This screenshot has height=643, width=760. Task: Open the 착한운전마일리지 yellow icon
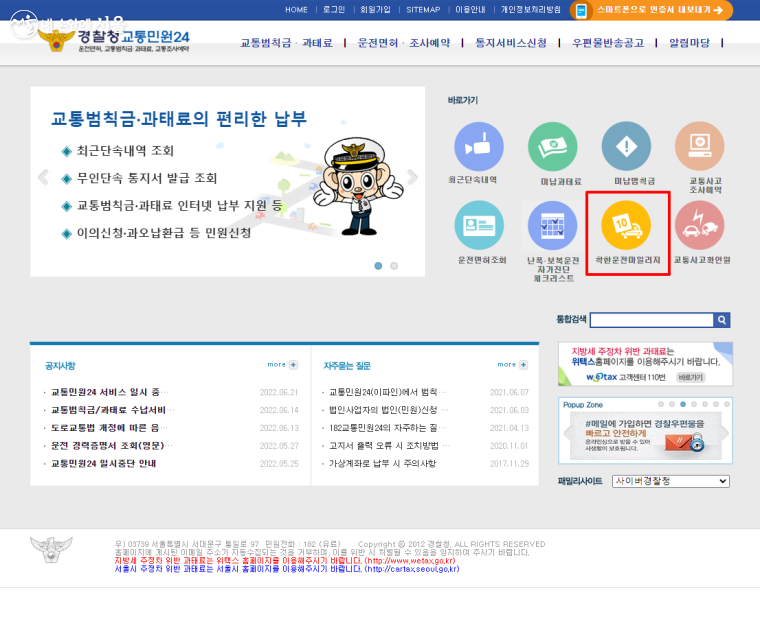click(x=626, y=225)
